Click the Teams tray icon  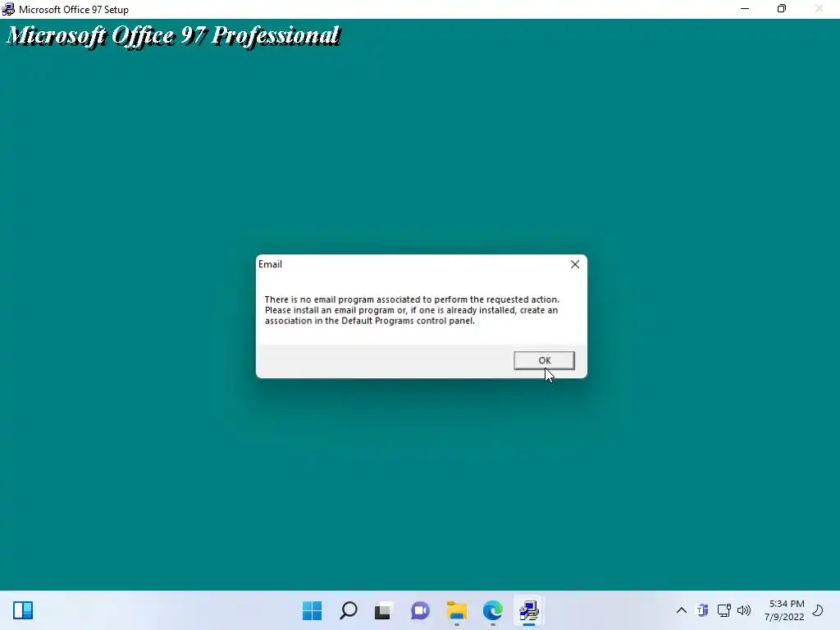tap(702, 610)
